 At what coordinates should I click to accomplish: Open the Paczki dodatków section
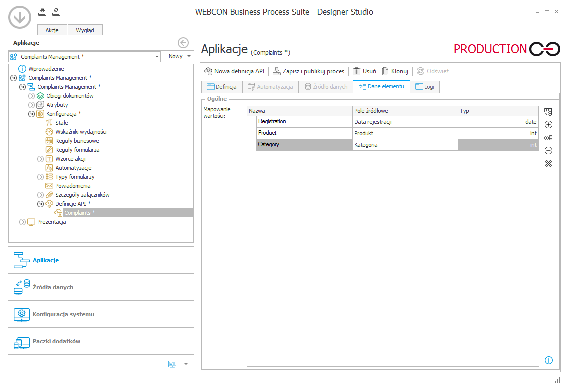coord(101,341)
